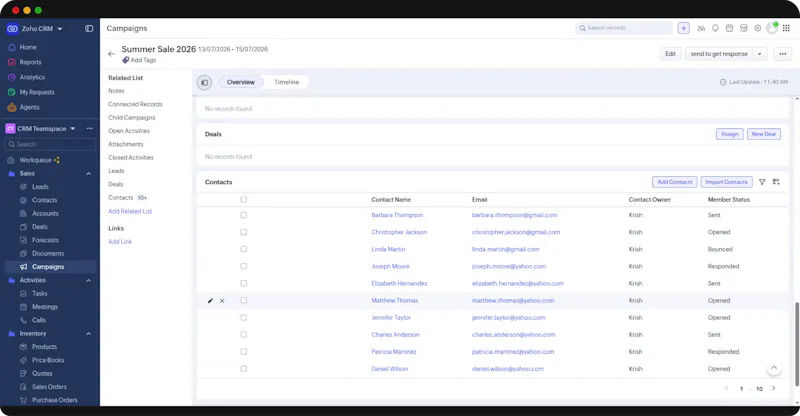Screen dimensions: 800x416
Task: Select all contacts header checkbox
Action: pyautogui.click(x=243, y=200)
